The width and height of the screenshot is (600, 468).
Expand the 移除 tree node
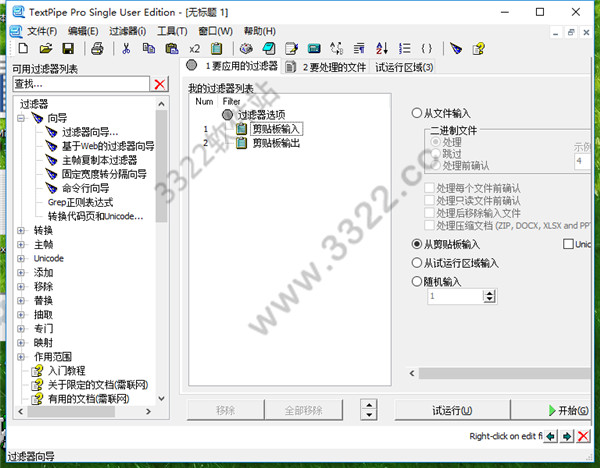[21, 287]
